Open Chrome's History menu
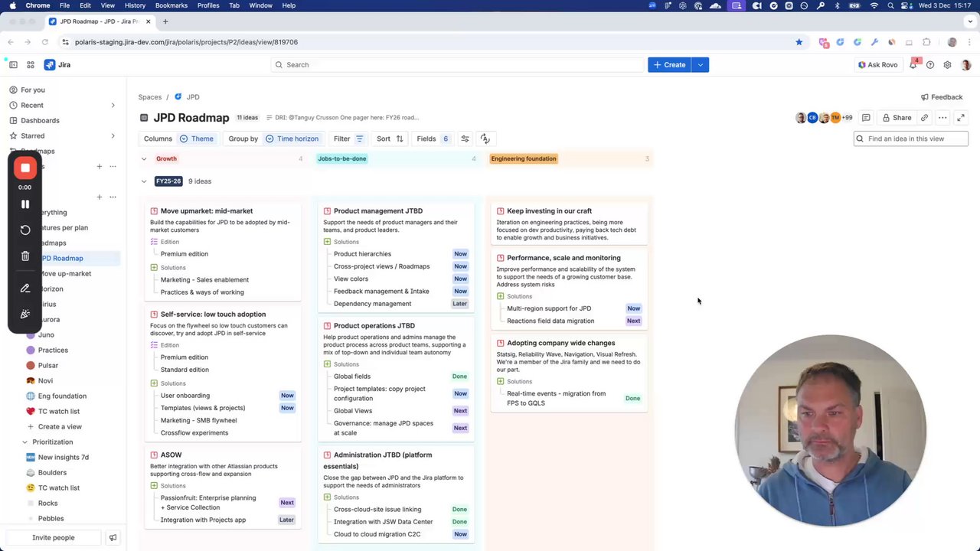Viewport: 980px width, 551px height. coord(135,5)
